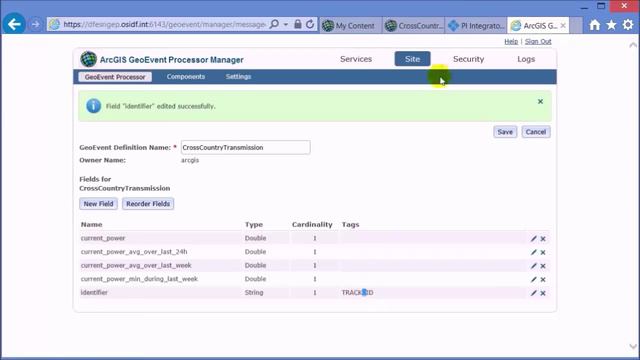Viewport: 640px width, 360px height.
Task: Click the page scrollbar down arrow
Action: [633, 347]
